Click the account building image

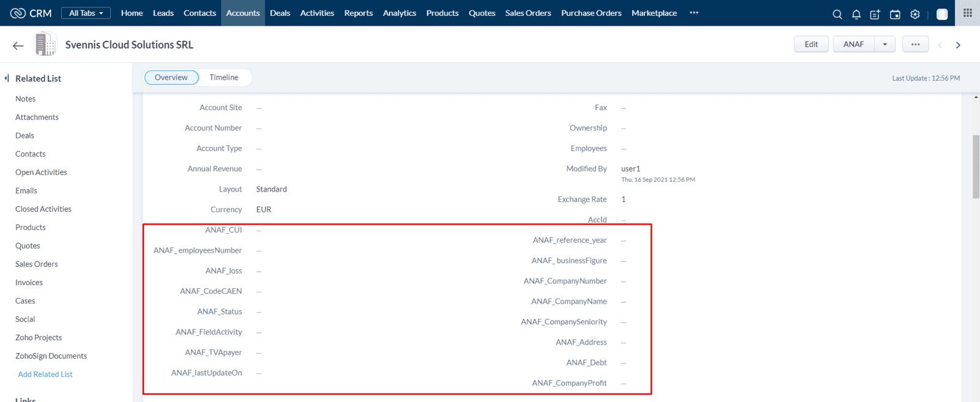click(x=45, y=44)
